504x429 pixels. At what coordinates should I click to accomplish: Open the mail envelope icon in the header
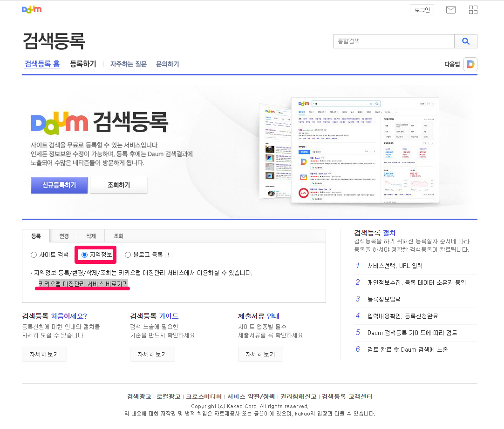(450, 9)
